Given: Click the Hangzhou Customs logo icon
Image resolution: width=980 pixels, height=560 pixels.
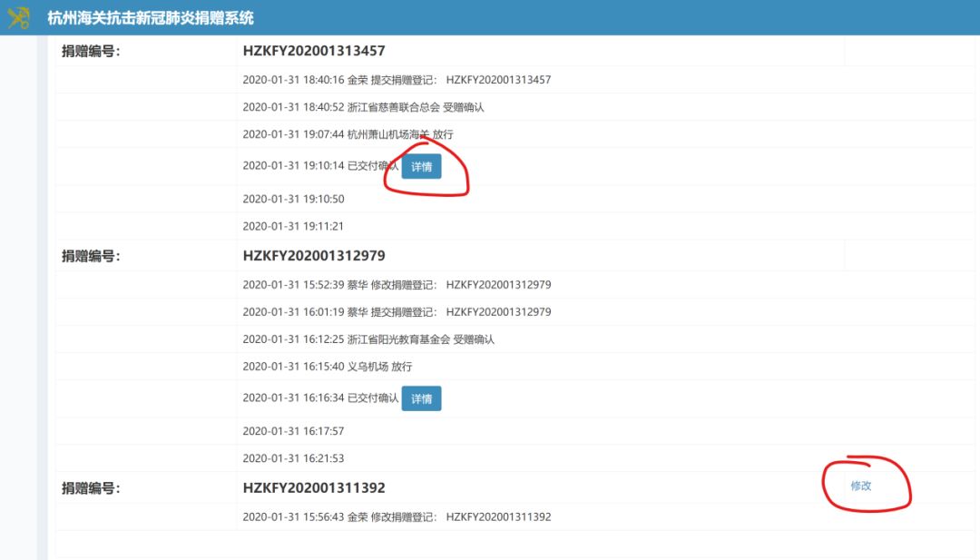Looking at the screenshot, I should pyautogui.click(x=18, y=18).
